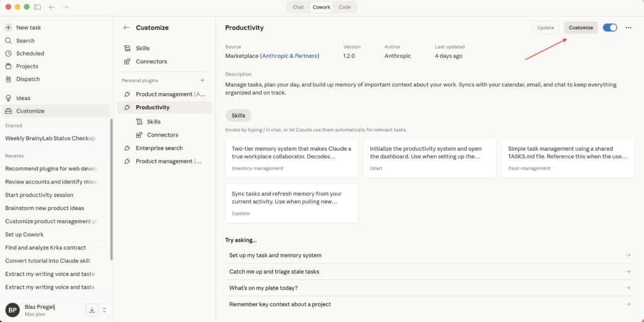This screenshot has width=644, height=322.
Task: Click the Customize button in header
Action: [x=580, y=28]
